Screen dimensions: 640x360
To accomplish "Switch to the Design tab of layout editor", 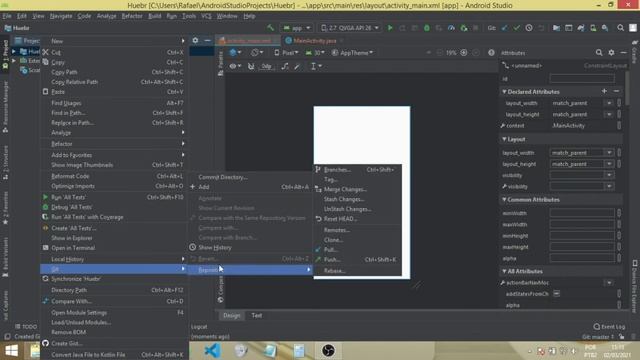I will point(232,316).
